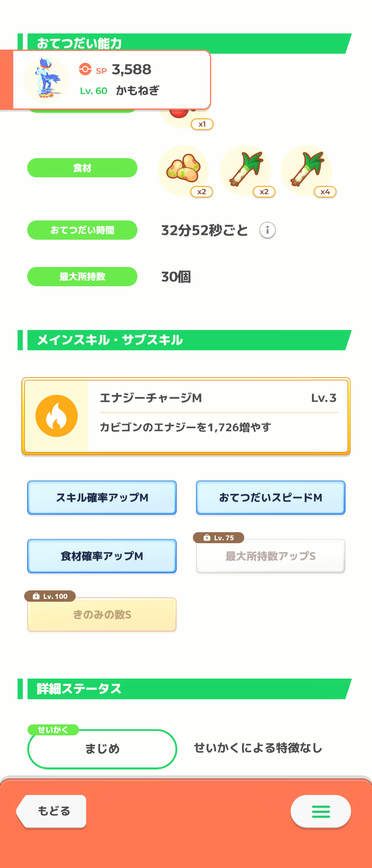Tap the locked 最大所持数アップS skill

click(x=271, y=556)
